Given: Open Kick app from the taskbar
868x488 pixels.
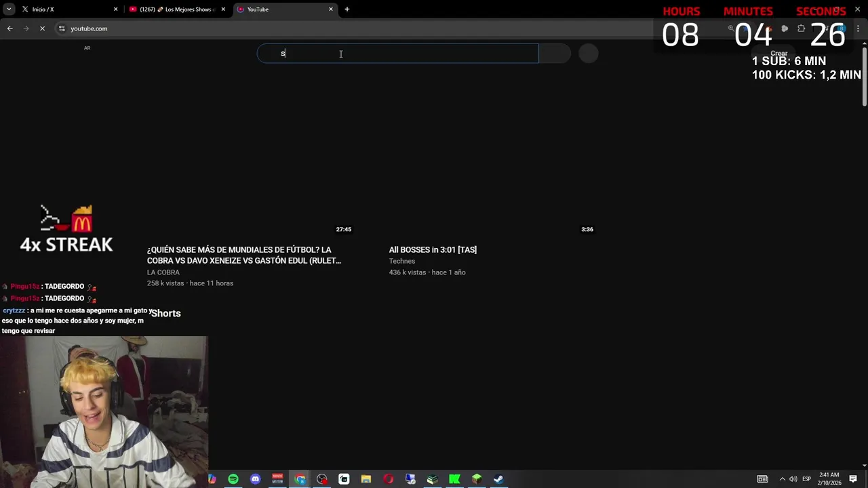Looking at the screenshot, I should coord(454,479).
